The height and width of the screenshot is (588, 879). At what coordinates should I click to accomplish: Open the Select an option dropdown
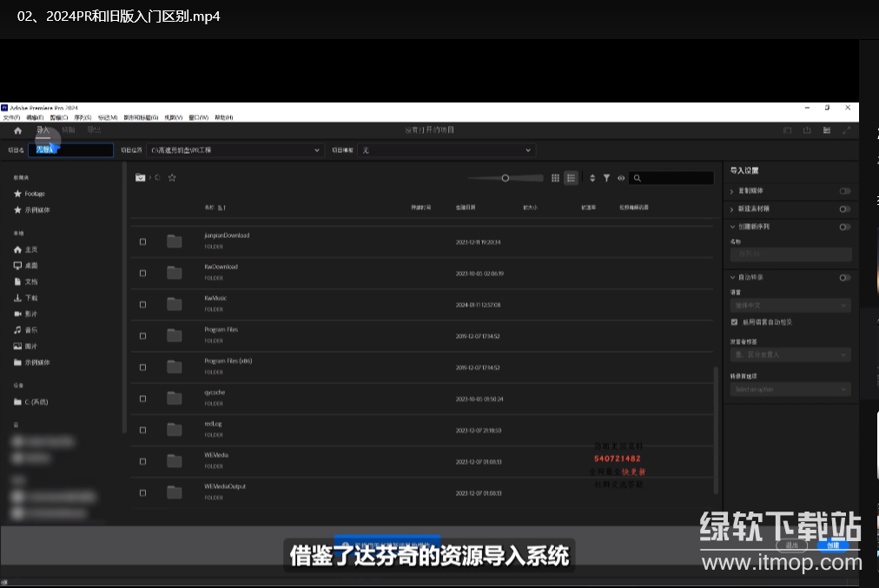coord(790,389)
